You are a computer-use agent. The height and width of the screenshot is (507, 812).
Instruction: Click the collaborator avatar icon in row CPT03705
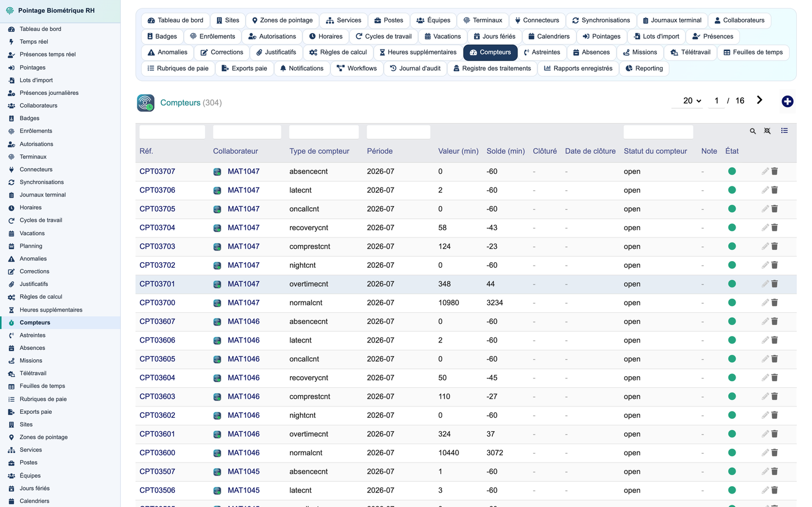point(217,209)
